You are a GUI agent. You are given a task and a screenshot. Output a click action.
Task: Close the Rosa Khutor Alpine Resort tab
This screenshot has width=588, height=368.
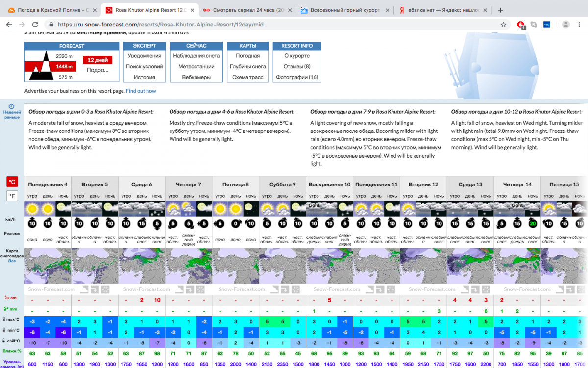tap(192, 10)
